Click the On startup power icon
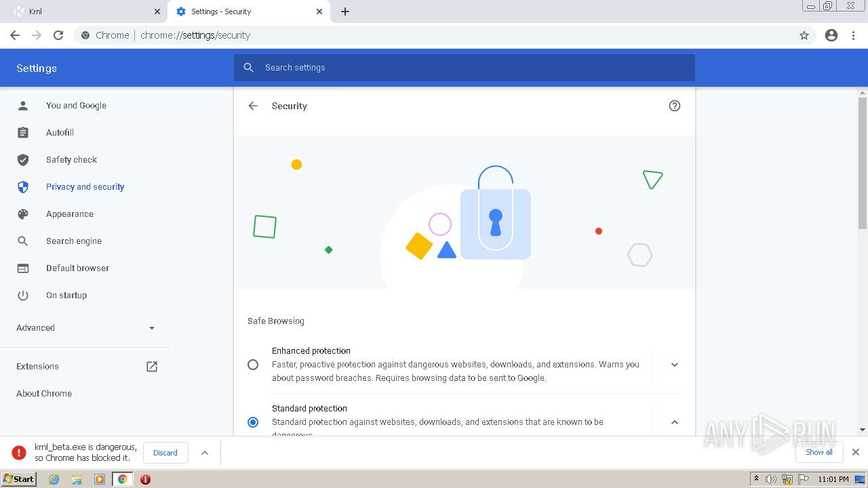The image size is (868, 488). [x=23, y=296]
